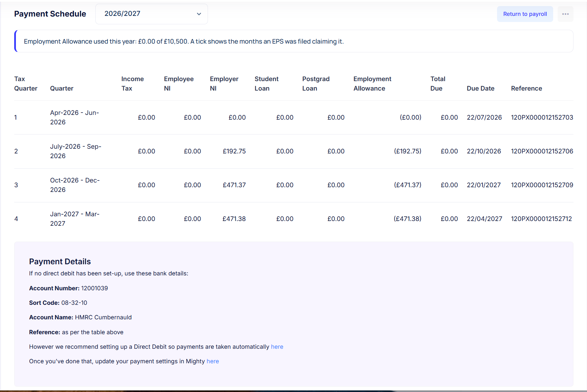Click the Jan-2027 - Mar-2027 quarter cell
This screenshot has width=587, height=392.
click(x=75, y=219)
